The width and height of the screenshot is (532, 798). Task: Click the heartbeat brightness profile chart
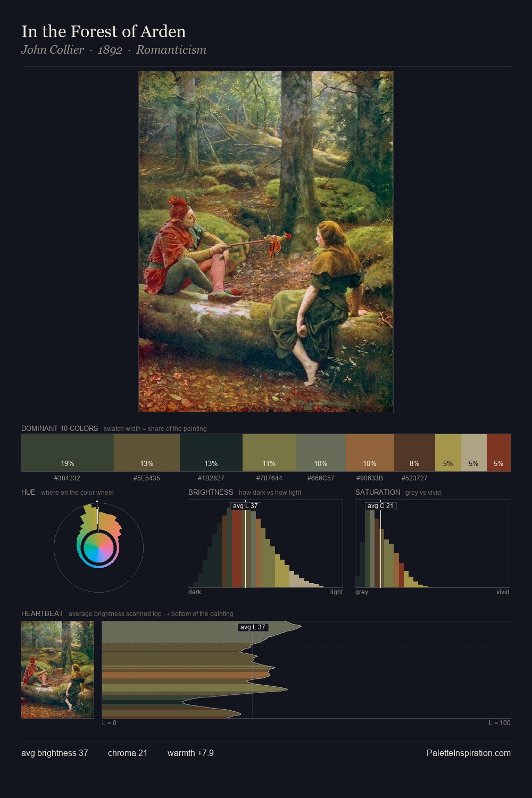pos(306,670)
